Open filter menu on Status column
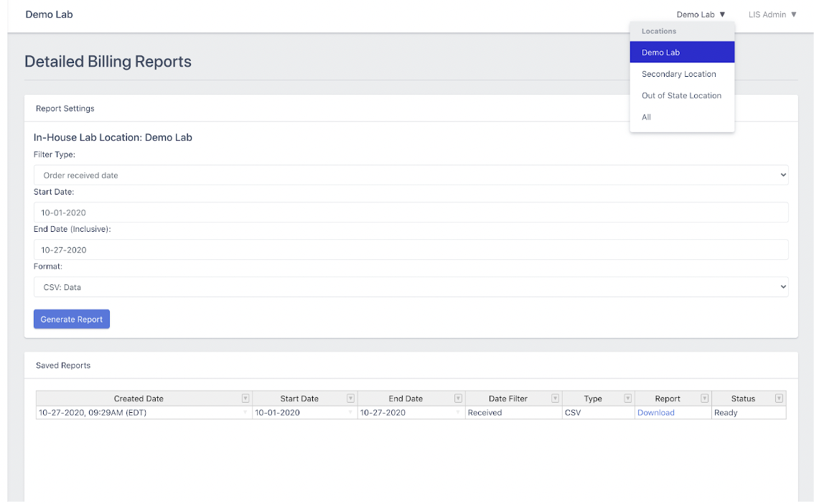 pos(779,398)
